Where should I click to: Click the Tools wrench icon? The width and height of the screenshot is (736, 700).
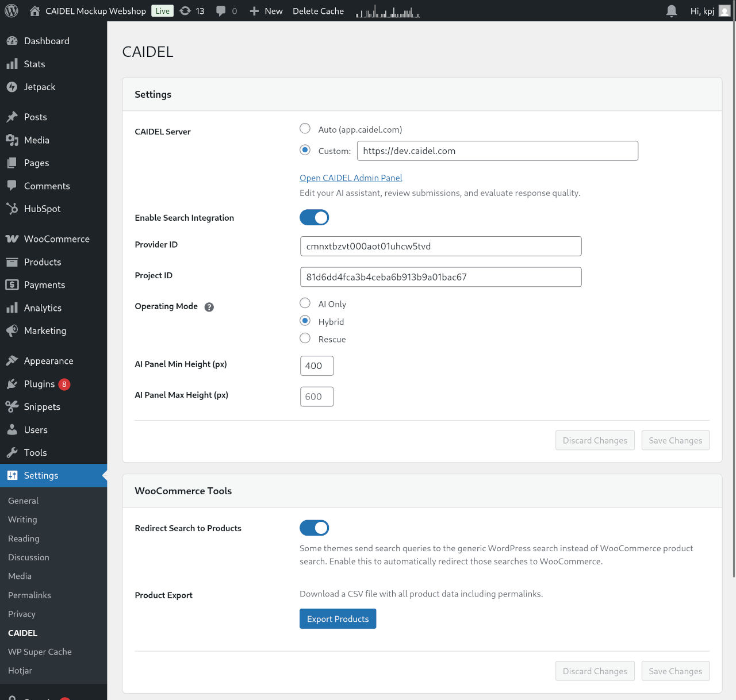pos(12,452)
